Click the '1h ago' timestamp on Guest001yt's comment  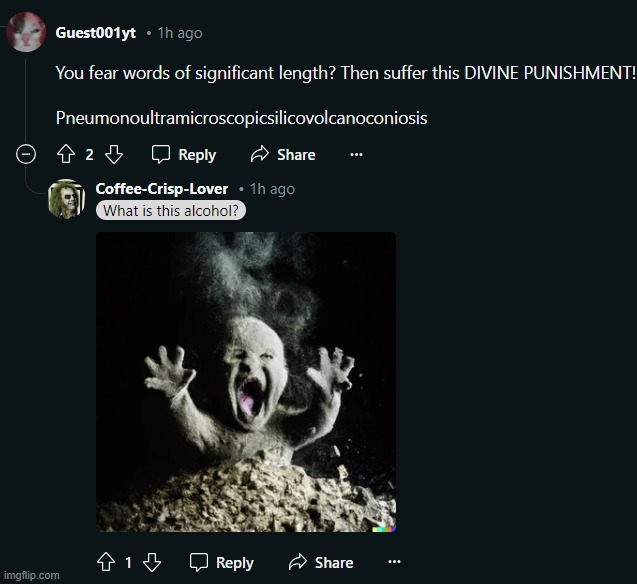(180, 33)
